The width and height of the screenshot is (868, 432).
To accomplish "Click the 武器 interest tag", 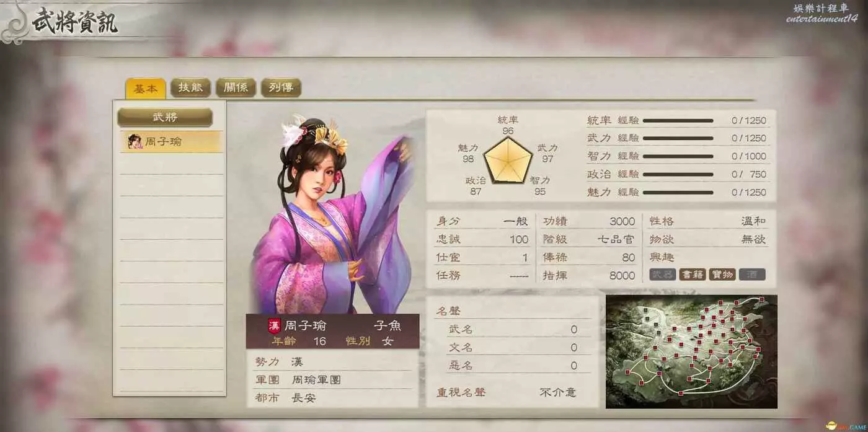I will point(662,275).
